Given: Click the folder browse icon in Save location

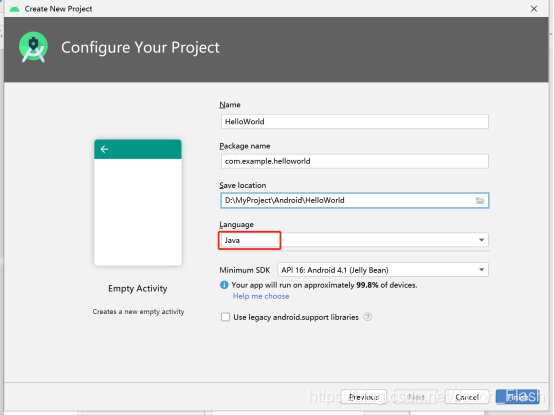Looking at the screenshot, I should [479, 201].
